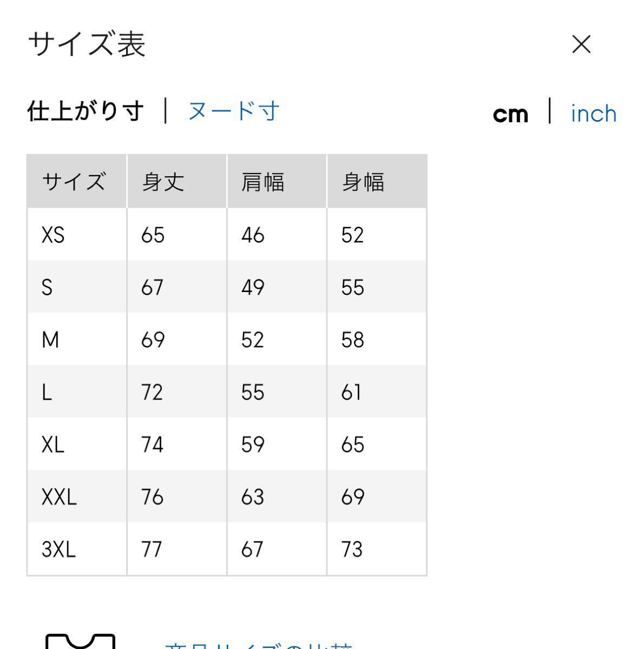Select the 3XL size row label
Image resolution: width=644 pixels, height=649 pixels.
click(58, 549)
